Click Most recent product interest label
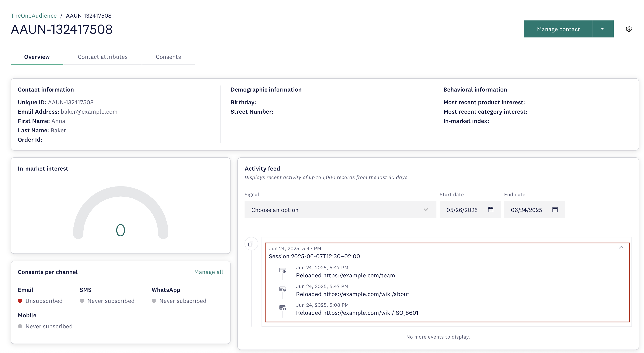Image resolution: width=644 pixels, height=353 pixels. pyautogui.click(x=484, y=102)
